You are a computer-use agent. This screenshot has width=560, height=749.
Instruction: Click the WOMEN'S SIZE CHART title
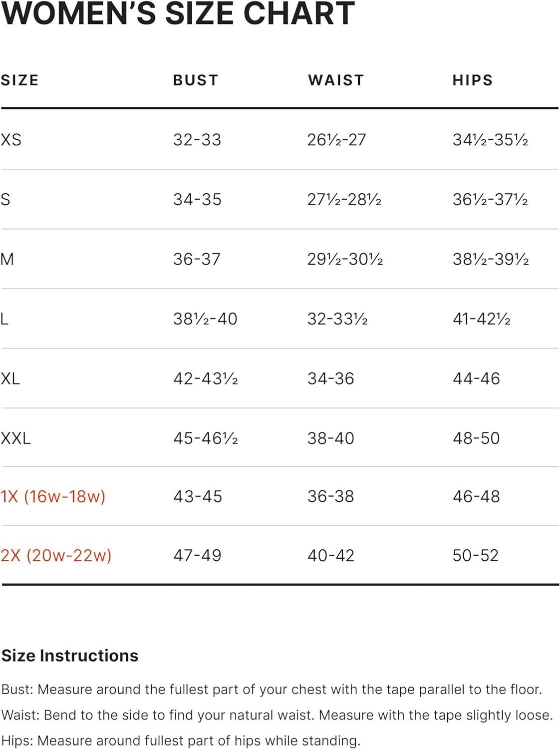[x=178, y=13]
